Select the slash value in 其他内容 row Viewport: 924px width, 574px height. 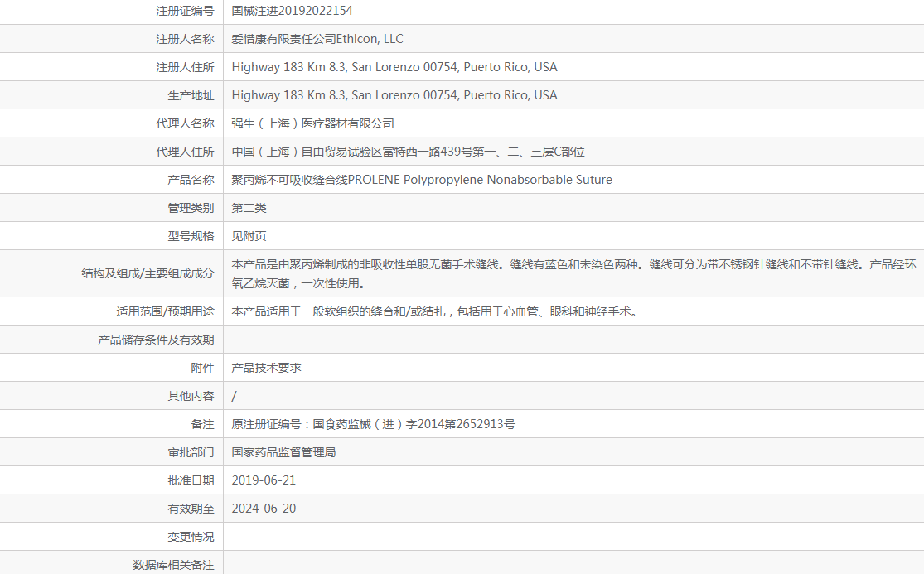[x=234, y=396]
